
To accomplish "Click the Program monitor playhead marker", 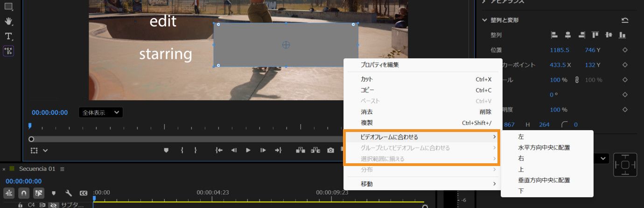I will 30,126.
